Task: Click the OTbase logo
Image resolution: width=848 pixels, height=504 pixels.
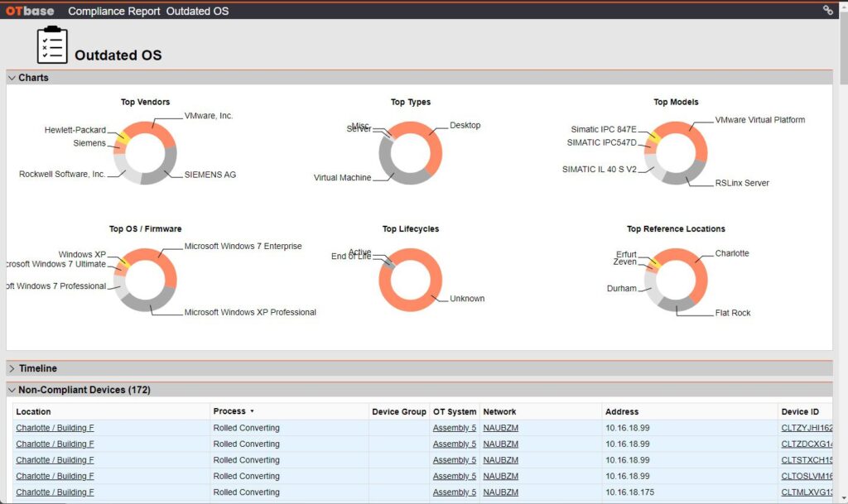Action: [x=31, y=11]
